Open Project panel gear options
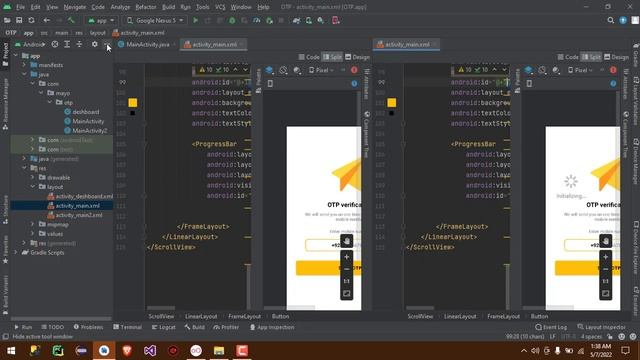The height and width of the screenshot is (360, 640). (x=95, y=44)
